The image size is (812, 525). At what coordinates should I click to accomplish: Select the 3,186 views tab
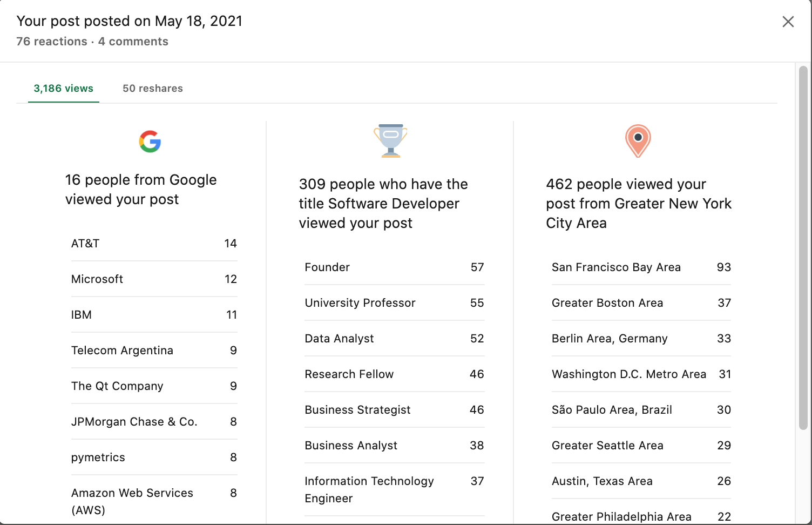pyautogui.click(x=64, y=89)
